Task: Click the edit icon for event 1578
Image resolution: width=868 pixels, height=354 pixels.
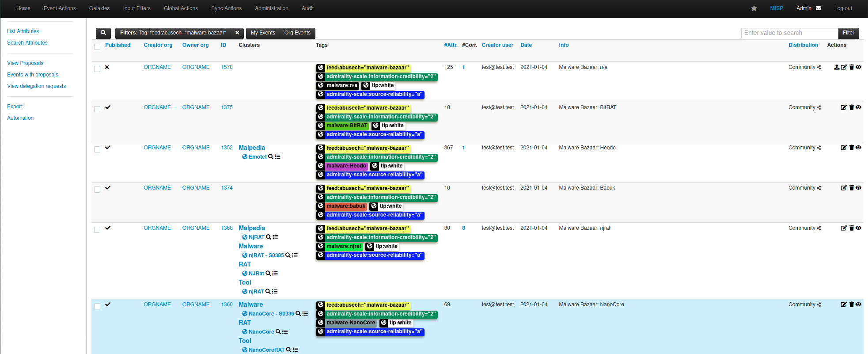Action: 844,67
